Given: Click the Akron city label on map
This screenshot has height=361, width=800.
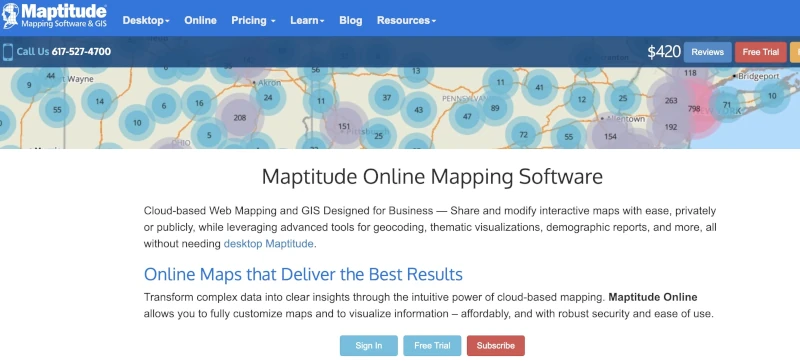Looking at the screenshot, I should click(x=268, y=83).
